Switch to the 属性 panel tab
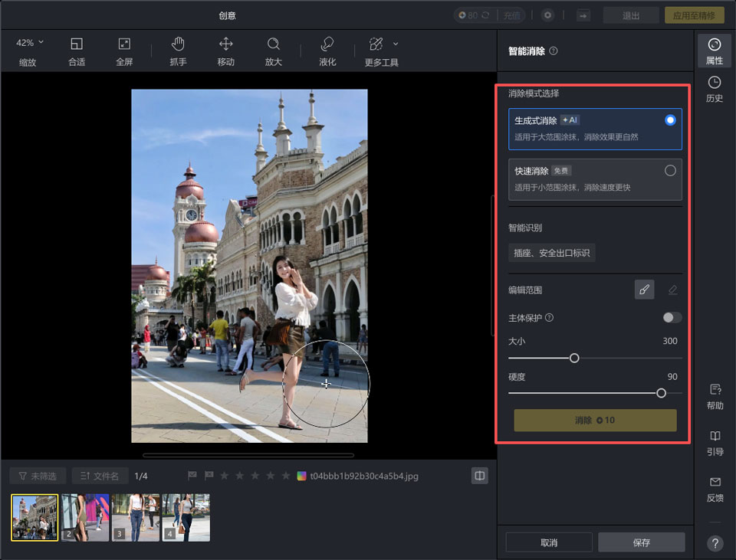736x560 pixels. point(715,51)
